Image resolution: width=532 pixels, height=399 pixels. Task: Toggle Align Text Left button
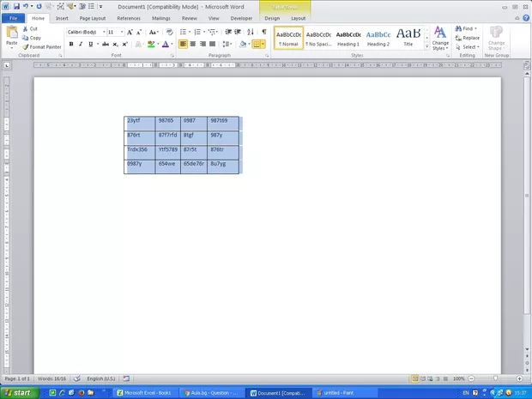point(183,44)
